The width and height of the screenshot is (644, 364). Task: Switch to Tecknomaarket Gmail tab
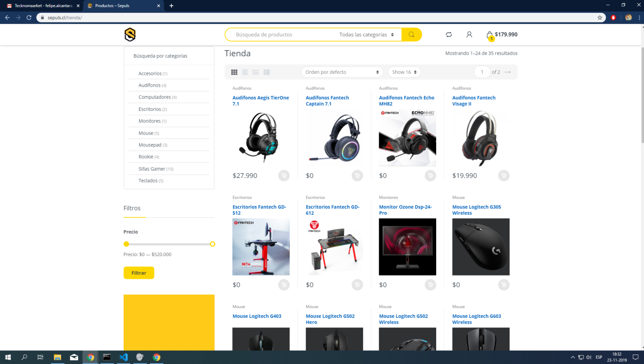(x=43, y=6)
